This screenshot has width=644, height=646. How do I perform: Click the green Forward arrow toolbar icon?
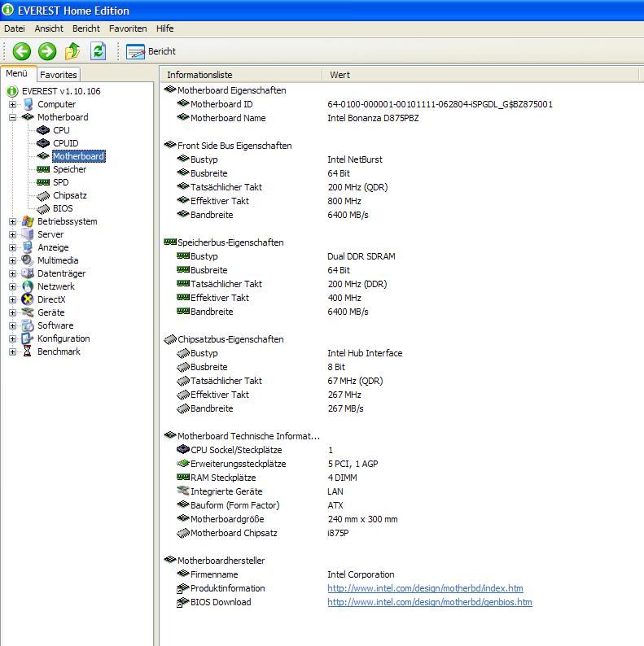tap(47, 51)
